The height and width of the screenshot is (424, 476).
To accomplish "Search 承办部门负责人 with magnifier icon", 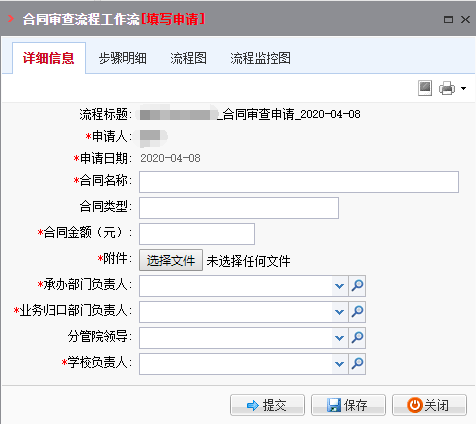I will pos(357,286).
